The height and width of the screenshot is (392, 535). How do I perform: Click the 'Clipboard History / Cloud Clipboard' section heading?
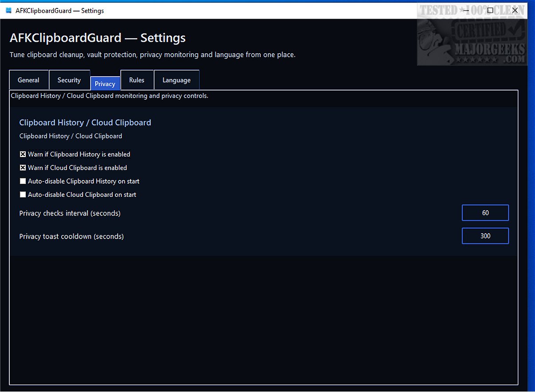coord(85,122)
